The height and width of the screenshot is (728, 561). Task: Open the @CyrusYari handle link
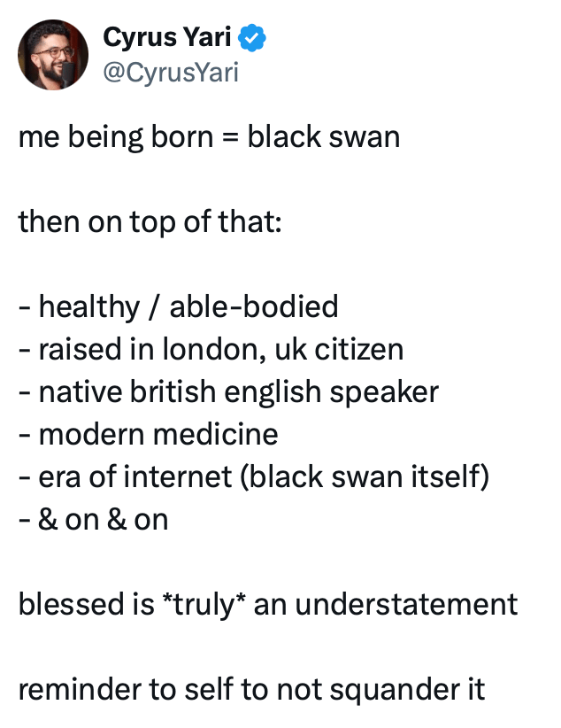click(171, 72)
